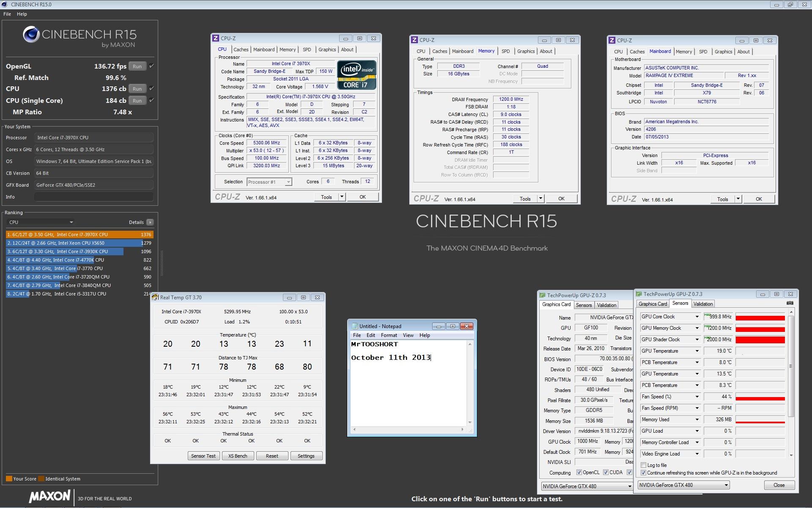
Task: Run the CPU Single Core benchmark
Action: (137, 101)
